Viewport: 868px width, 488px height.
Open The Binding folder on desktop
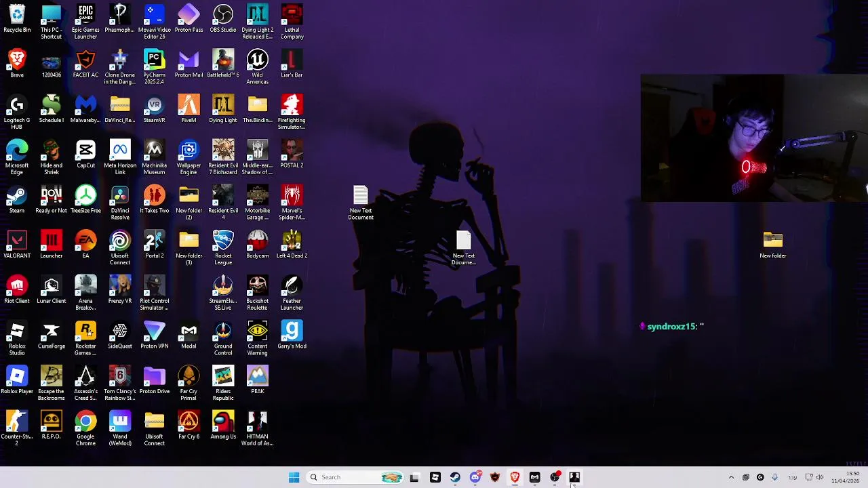pos(258,109)
